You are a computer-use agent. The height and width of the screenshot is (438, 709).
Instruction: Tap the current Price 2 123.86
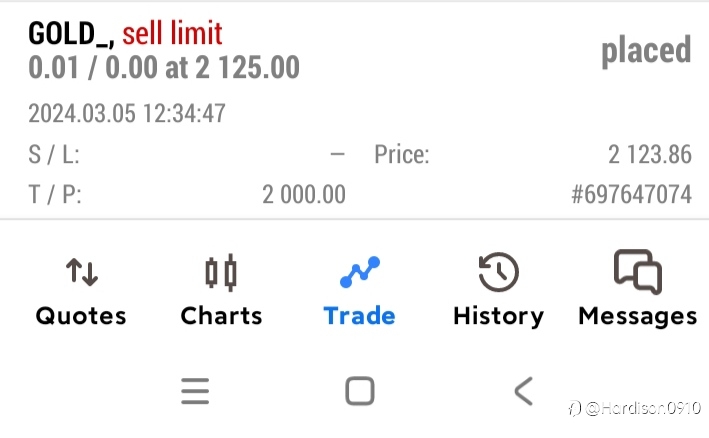[x=650, y=154]
